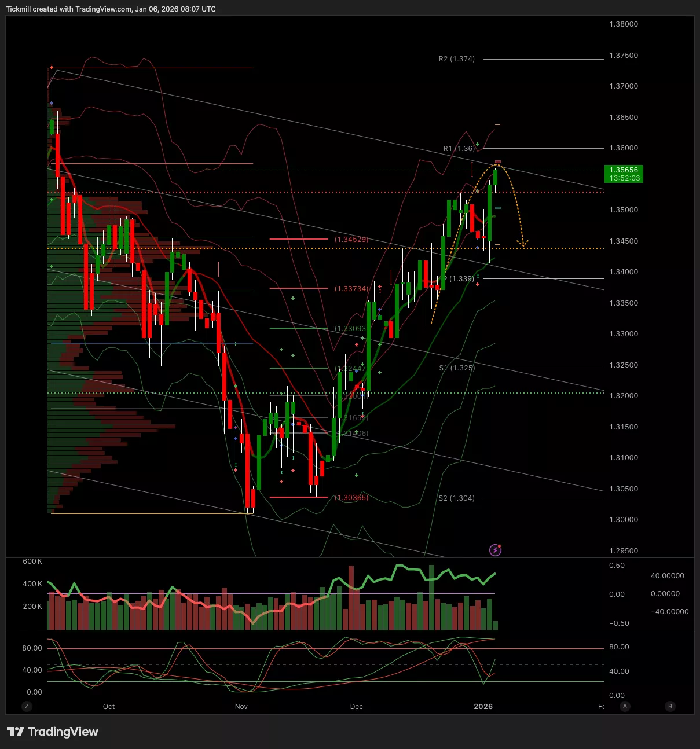
Task: Click the Tickmill TradingView.com header text
Action: coord(111,9)
